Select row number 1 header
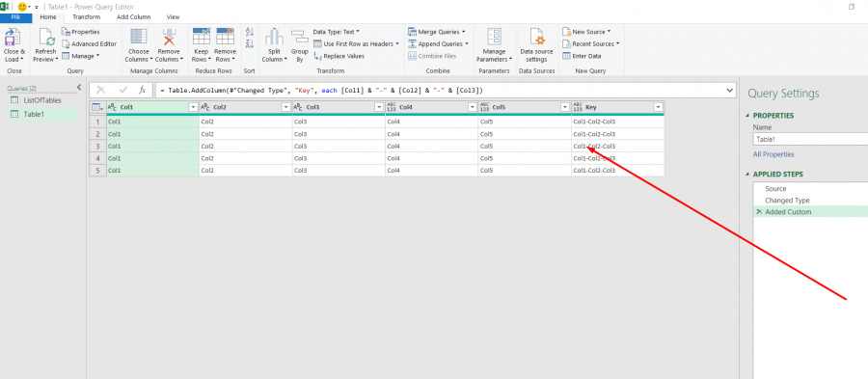 (97, 122)
